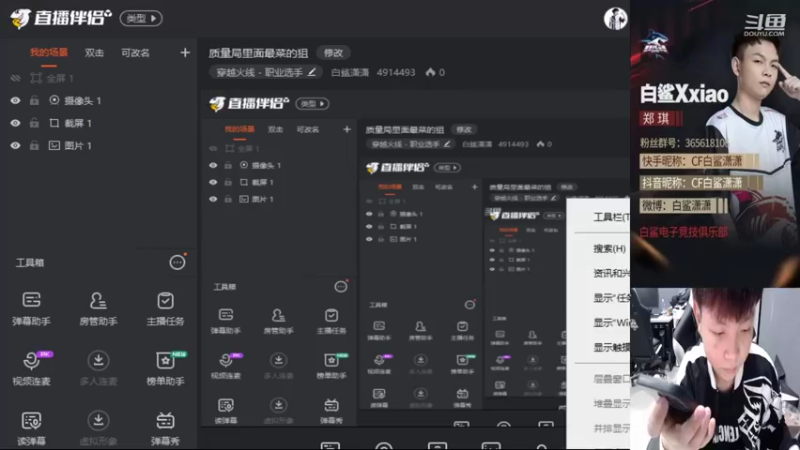Click the room number 4914493
Viewport: 800px width, 450px height.
(x=396, y=72)
